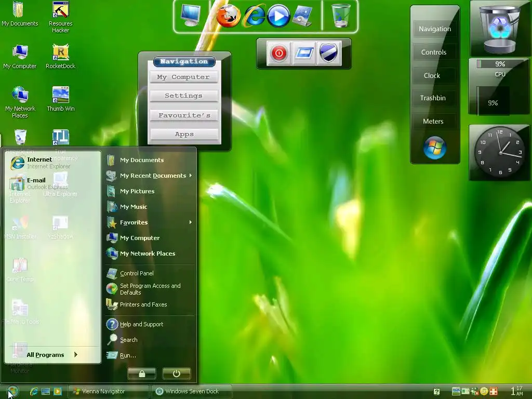Open My Documents desktop icon
532x399 pixels.
pyautogui.click(x=20, y=14)
